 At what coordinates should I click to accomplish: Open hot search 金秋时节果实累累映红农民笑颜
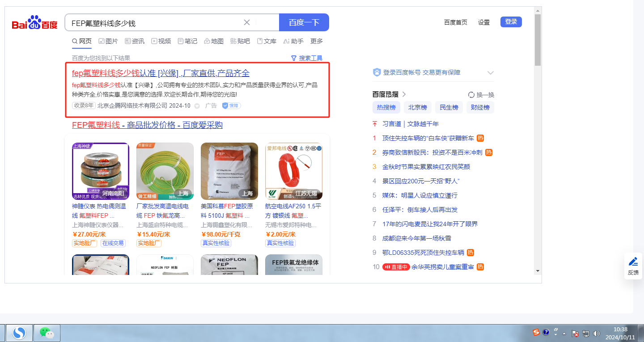(x=426, y=167)
